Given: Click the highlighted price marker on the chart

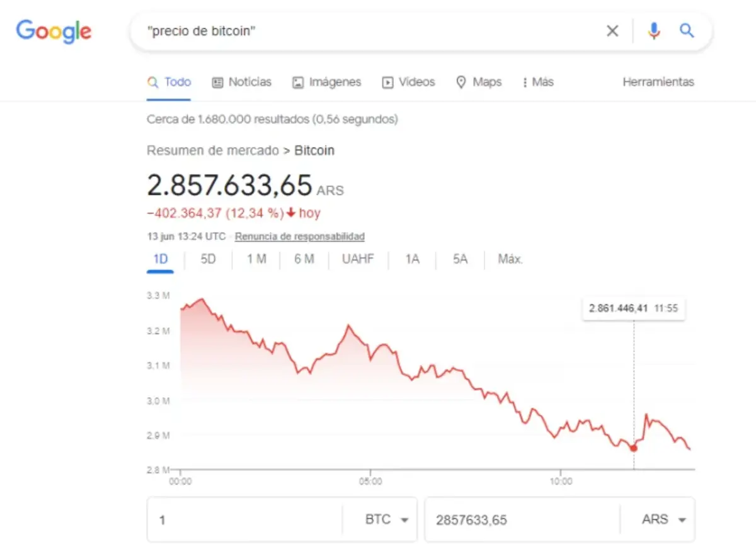Looking at the screenshot, I should 633,448.
